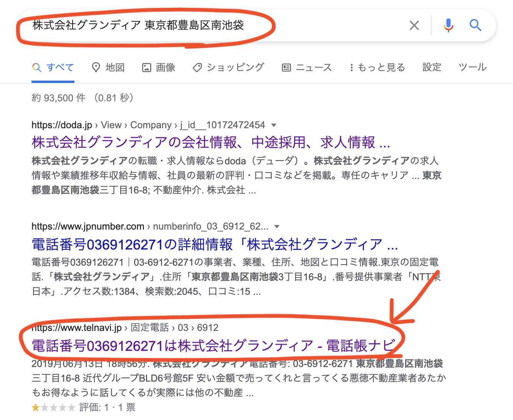Open the jpnumber 電話番号0369126271の詳細情報 result
The height and width of the screenshot is (420, 513).
click(215, 244)
